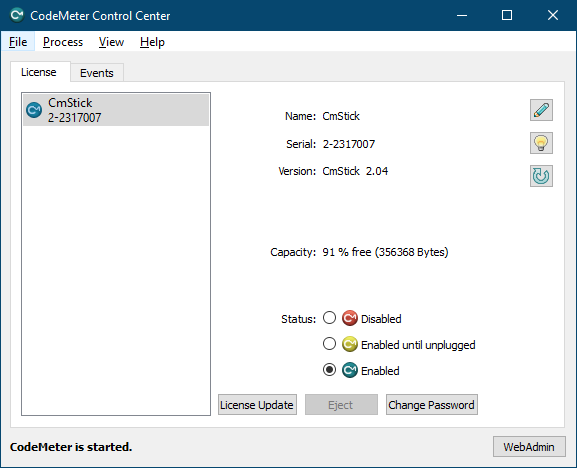Click the pencil edit name icon
Image resolution: width=577 pixels, height=468 pixels.
[x=541, y=110]
